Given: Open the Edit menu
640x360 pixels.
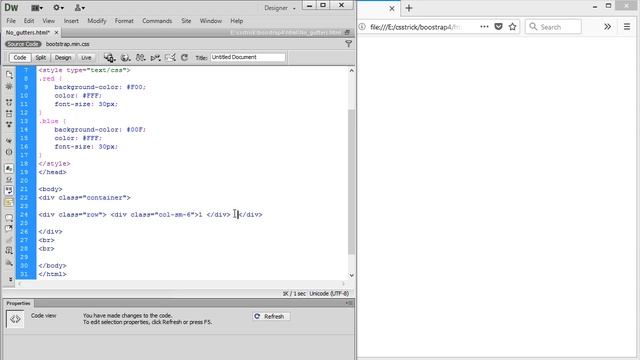Looking at the screenshot, I should [29, 21].
